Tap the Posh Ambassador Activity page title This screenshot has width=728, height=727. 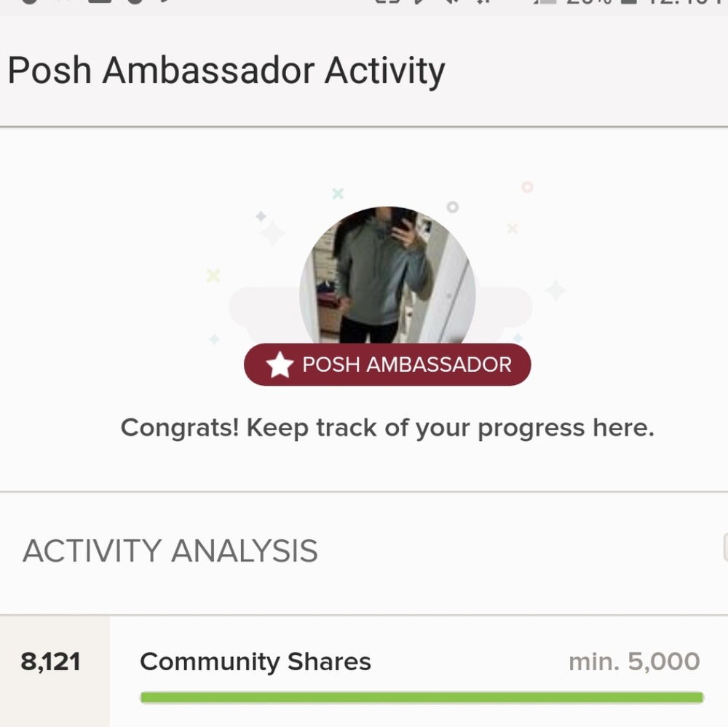click(226, 71)
